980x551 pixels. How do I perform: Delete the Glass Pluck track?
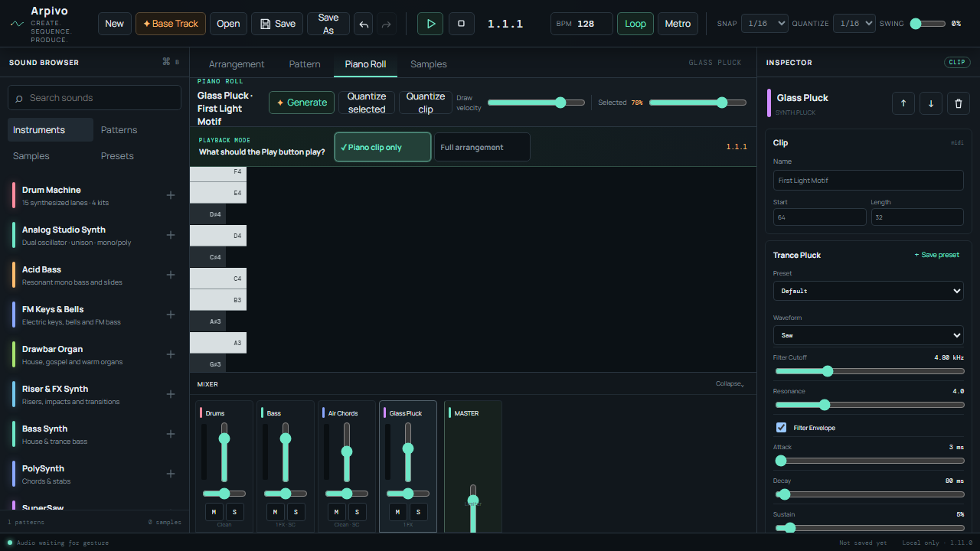click(x=959, y=103)
